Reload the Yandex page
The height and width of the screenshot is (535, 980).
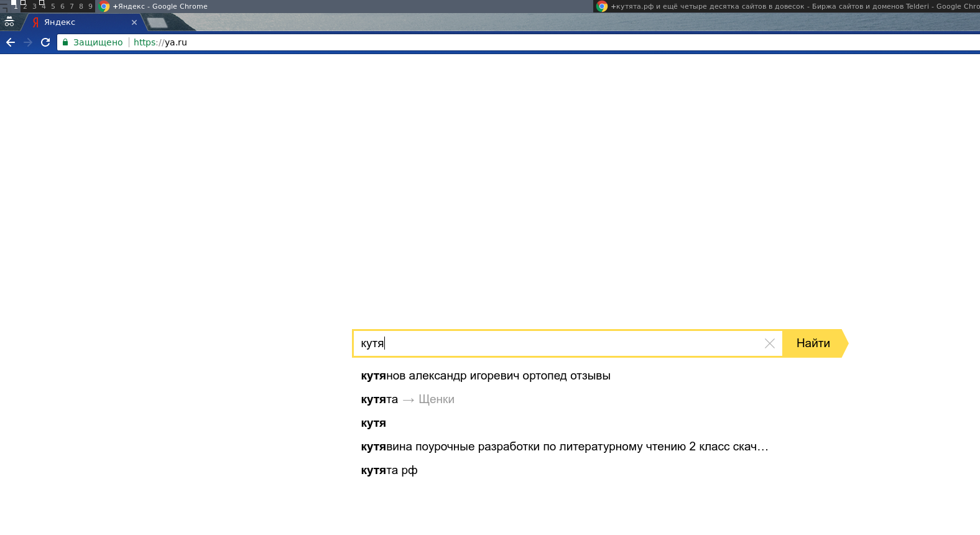45,42
